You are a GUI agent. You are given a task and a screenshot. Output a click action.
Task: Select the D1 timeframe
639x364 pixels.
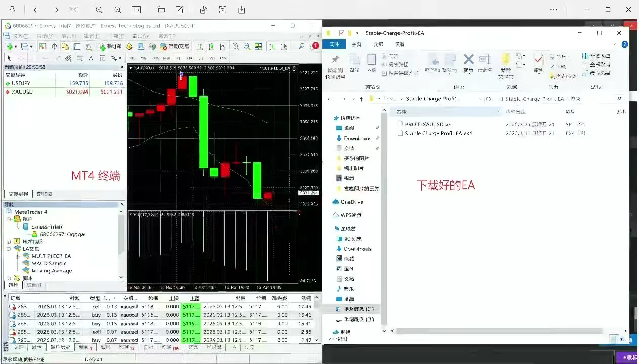click(201, 58)
